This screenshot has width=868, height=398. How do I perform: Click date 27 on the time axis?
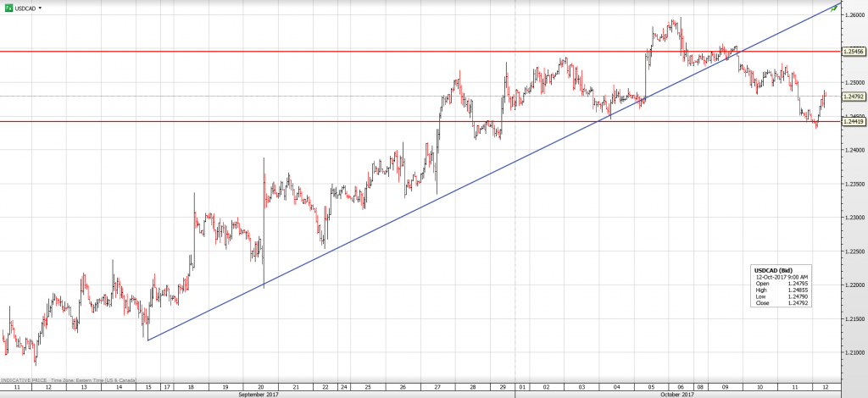(437, 386)
